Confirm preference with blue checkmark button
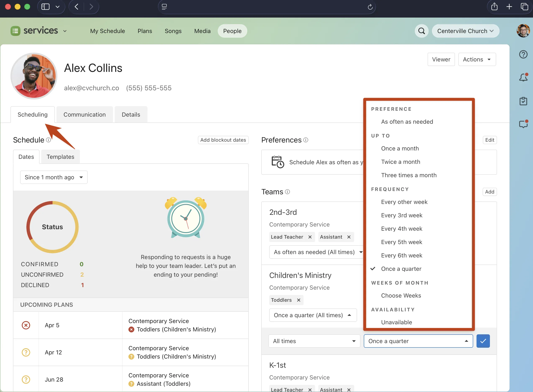Image resolution: width=533 pixels, height=392 pixels. pyautogui.click(x=483, y=341)
